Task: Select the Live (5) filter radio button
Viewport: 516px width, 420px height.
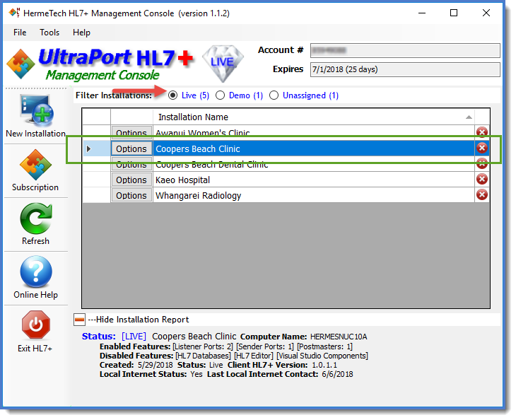Action: point(172,95)
